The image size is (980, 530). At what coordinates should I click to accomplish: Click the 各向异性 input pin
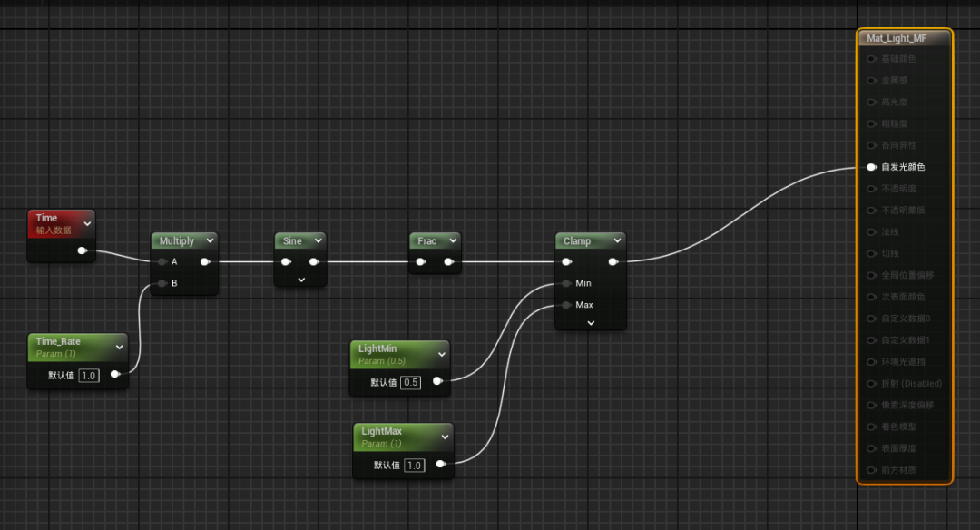click(x=872, y=145)
